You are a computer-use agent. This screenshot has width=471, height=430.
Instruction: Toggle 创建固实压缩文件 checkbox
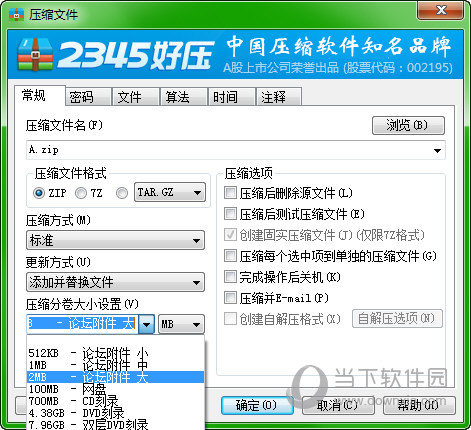(x=230, y=235)
